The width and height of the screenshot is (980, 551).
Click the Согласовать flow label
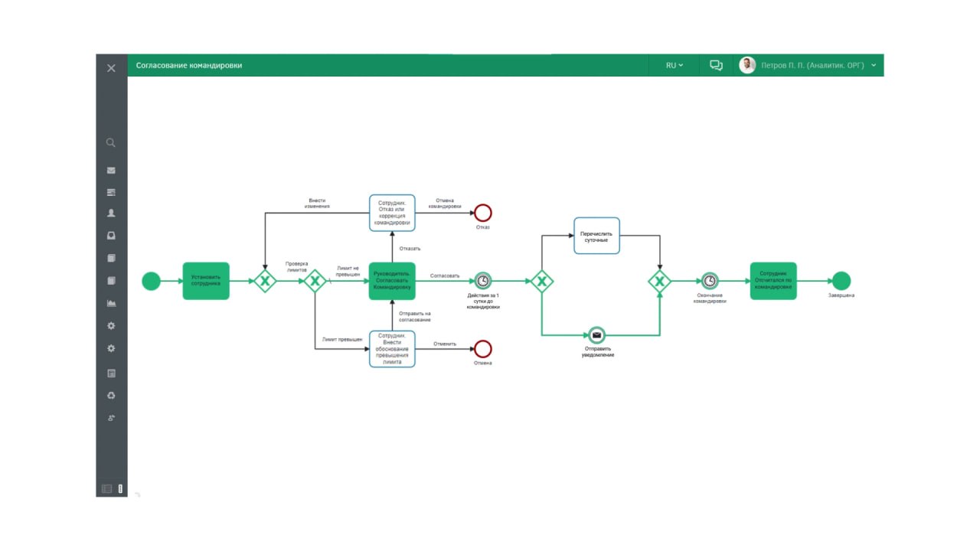[x=445, y=275]
